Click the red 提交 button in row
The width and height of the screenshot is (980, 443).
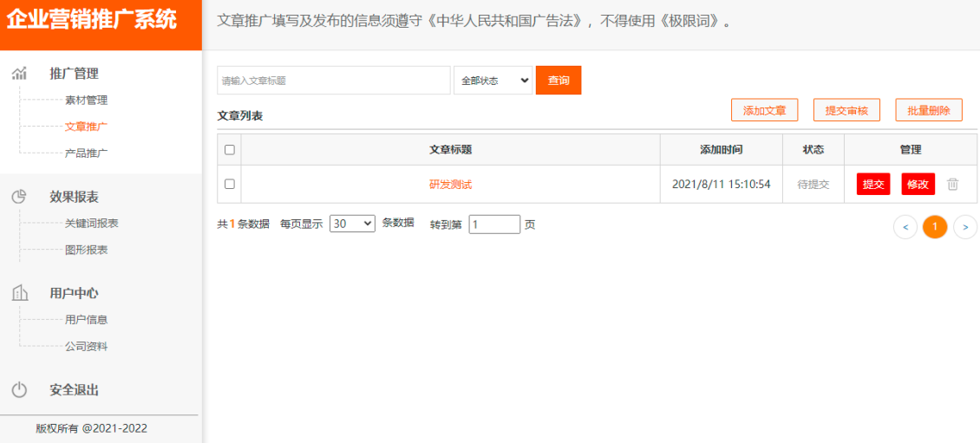(873, 185)
